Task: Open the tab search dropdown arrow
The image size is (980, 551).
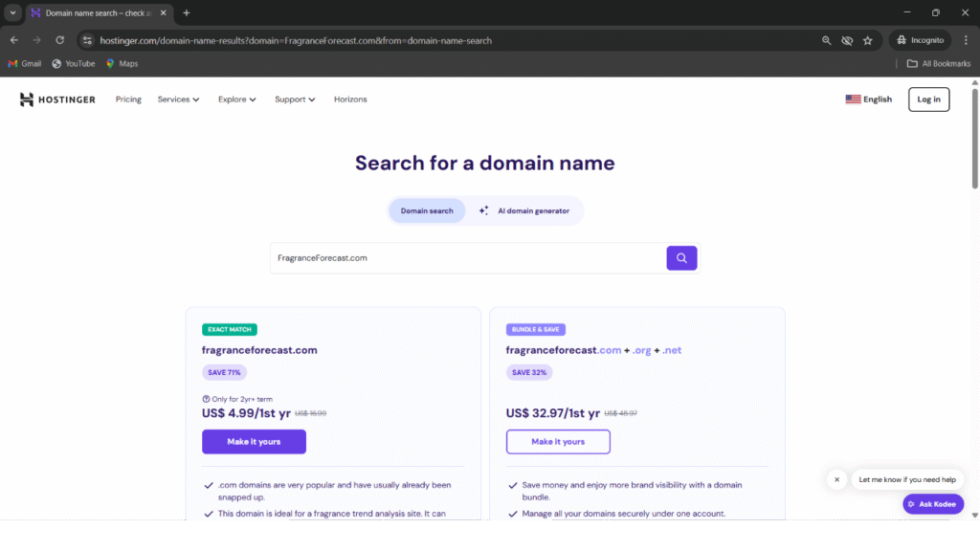Action: [12, 13]
